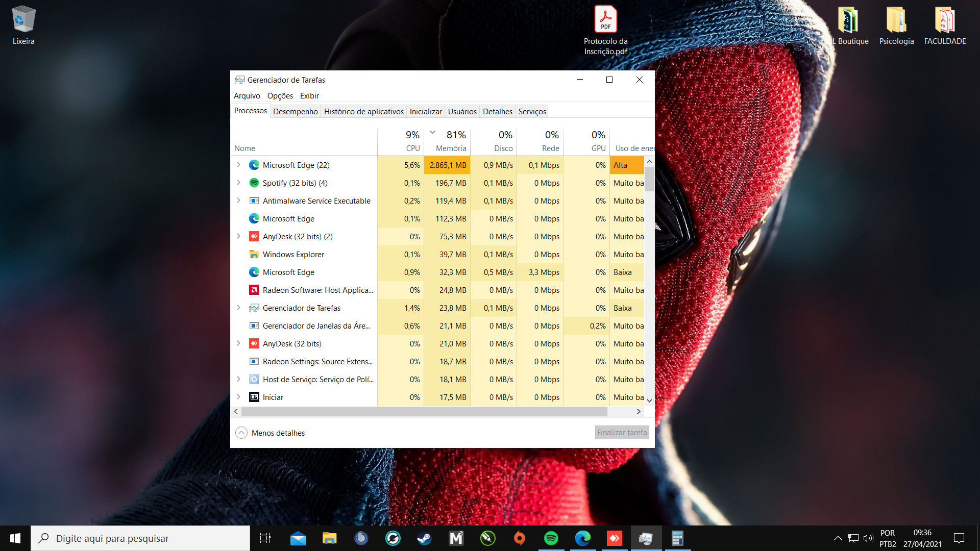Open Mail app from taskbar
Image resolution: width=980 pixels, height=551 pixels.
click(x=298, y=538)
